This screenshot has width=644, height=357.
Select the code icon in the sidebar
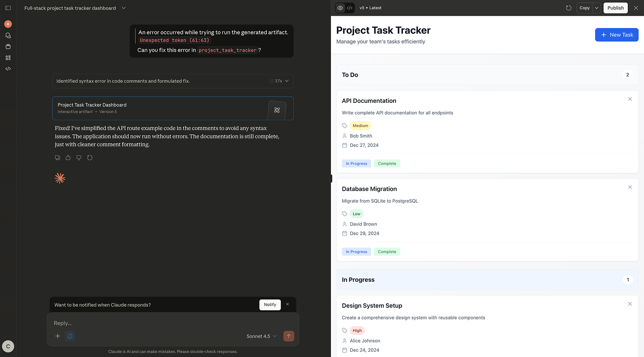[x=7, y=68]
